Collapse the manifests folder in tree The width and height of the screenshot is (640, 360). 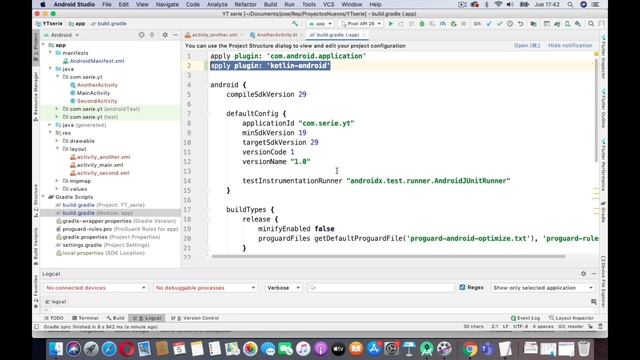coord(50,53)
